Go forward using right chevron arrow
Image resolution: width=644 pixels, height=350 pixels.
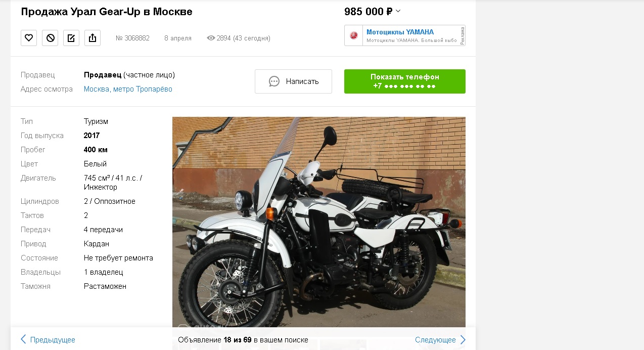coord(463,339)
